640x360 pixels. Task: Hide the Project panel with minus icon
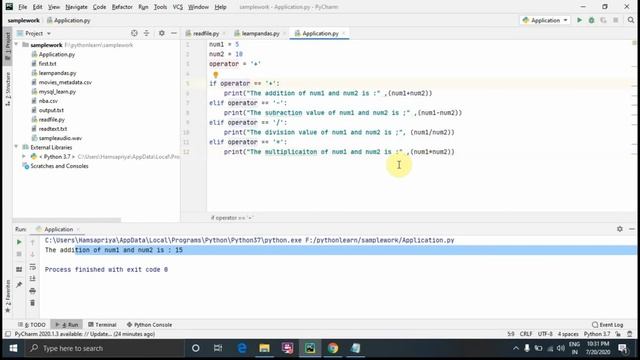pos(174,33)
